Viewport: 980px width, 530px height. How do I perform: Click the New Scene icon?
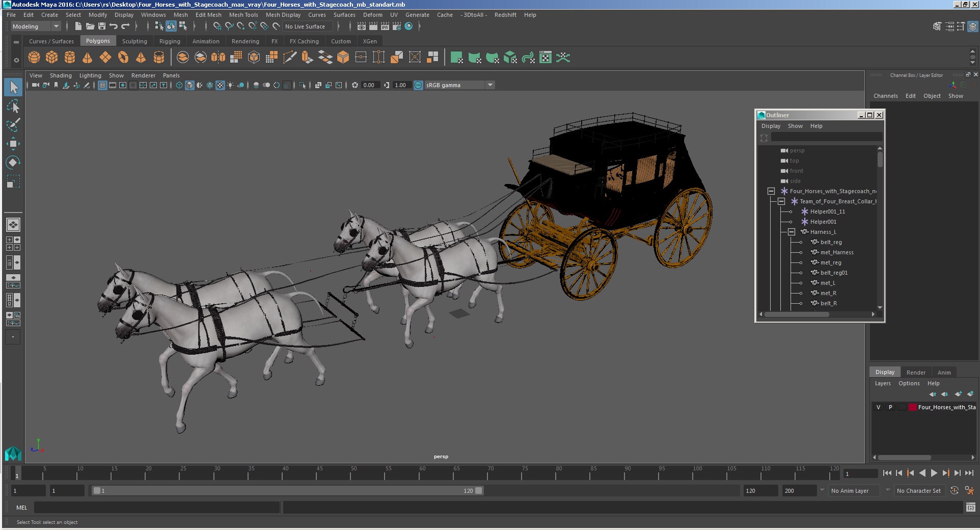point(78,26)
